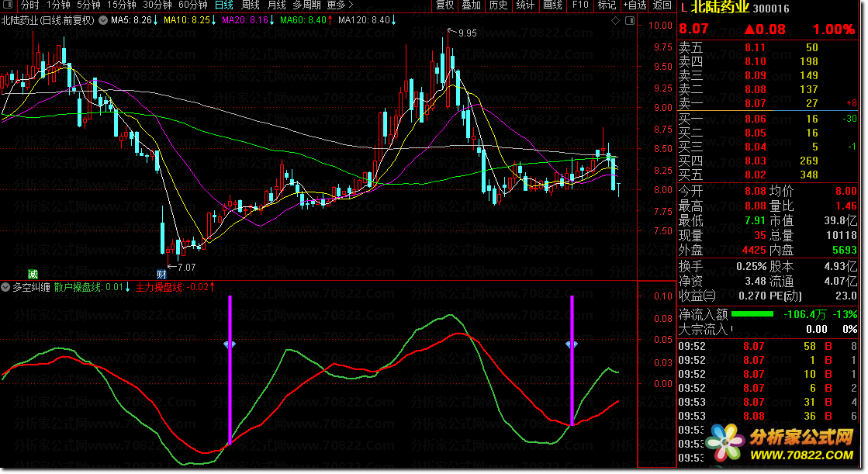The width and height of the screenshot is (868, 474).
Task: Click the 减 marker on the chart
Action: coord(33,274)
